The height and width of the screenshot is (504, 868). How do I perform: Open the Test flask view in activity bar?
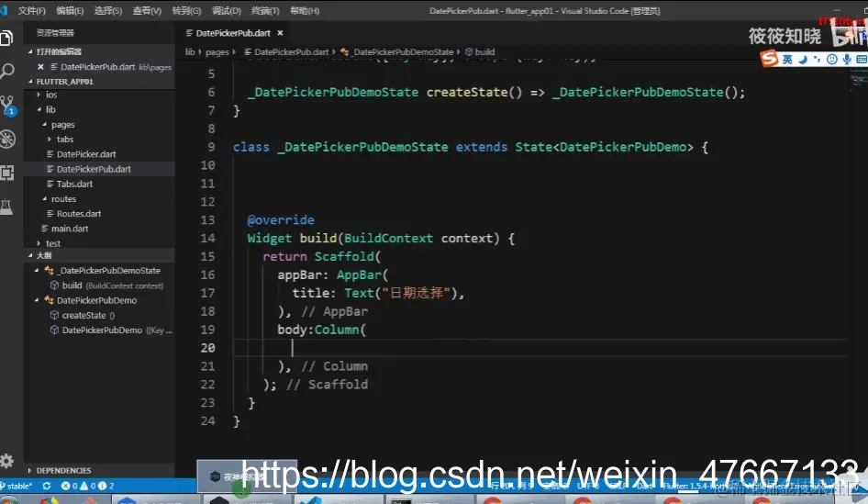click(x=6, y=207)
